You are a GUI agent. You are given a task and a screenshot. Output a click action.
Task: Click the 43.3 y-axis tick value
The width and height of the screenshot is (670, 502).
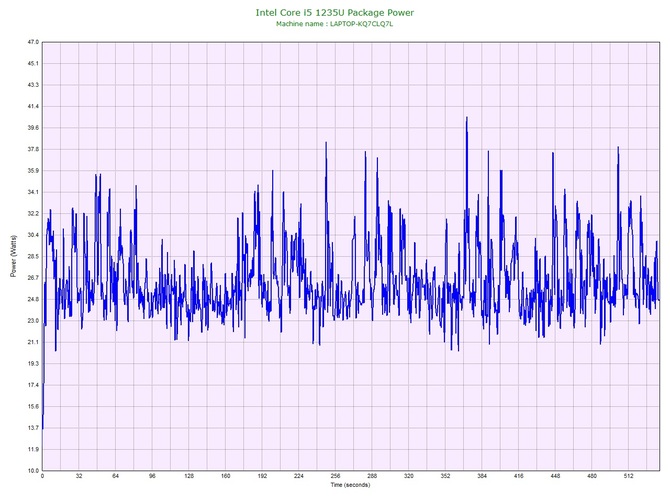tap(33, 85)
